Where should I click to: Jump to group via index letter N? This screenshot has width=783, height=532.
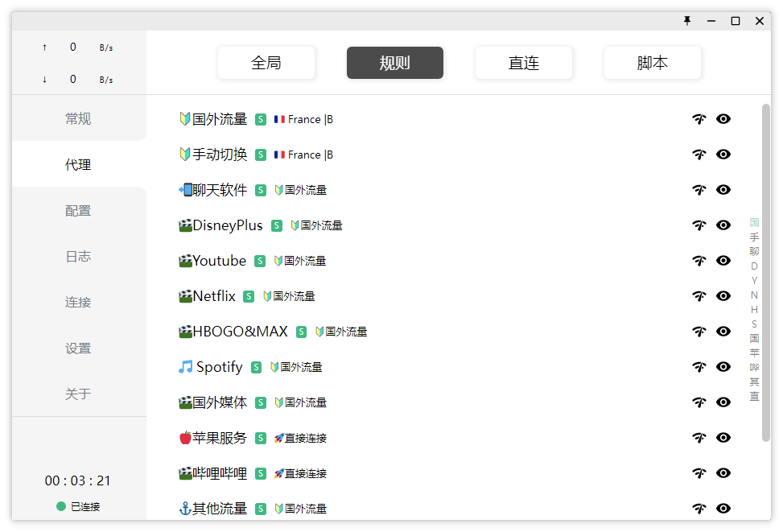[x=754, y=295]
